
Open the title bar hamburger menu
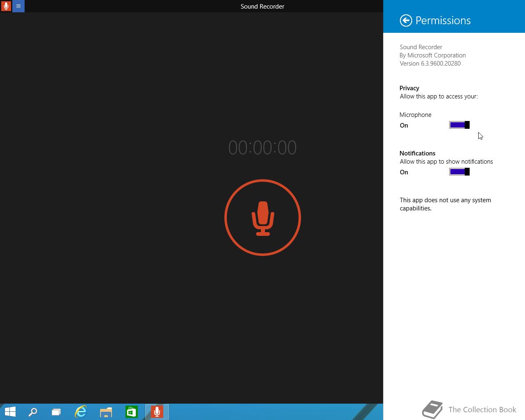(18, 6)
